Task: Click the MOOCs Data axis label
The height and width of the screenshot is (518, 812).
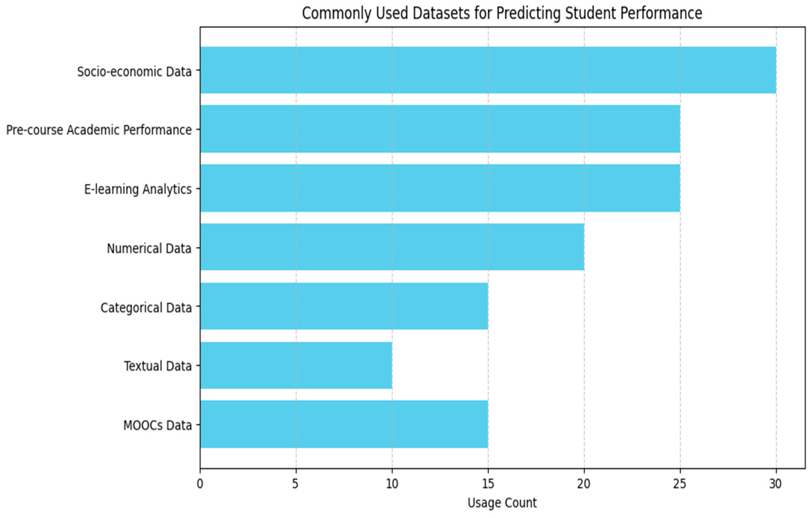Action: [158, 425]
